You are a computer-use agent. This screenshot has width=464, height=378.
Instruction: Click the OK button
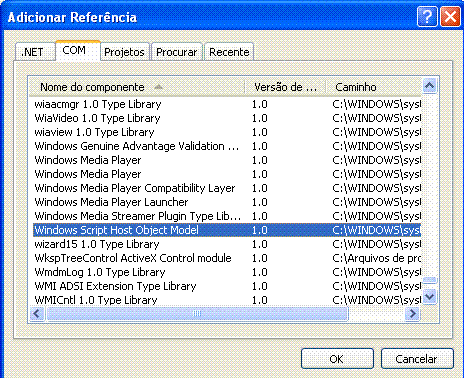pos(337,359)
